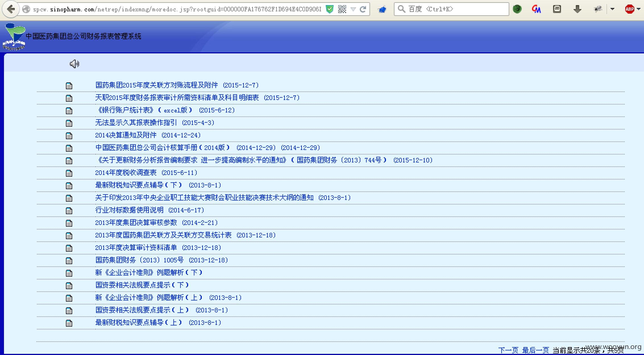This screenshot has width=644, height=355.
Task: Click the Sinopharm logo in header
Action: pyautogui.click(x=14, y=37)
